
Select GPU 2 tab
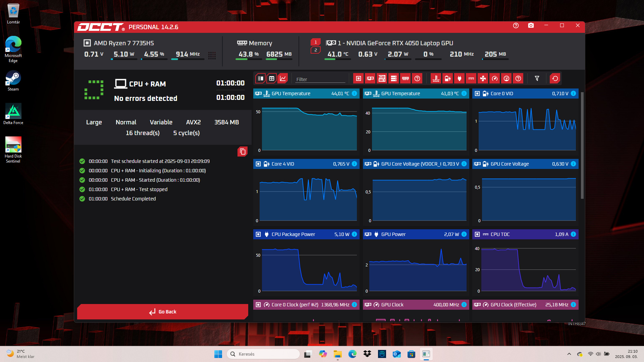tap(315, 50)
